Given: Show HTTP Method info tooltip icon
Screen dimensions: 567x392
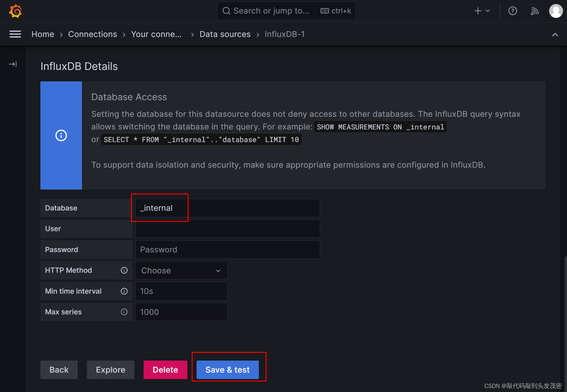Looking at the screenshot, I should click(x=124, y=270).
